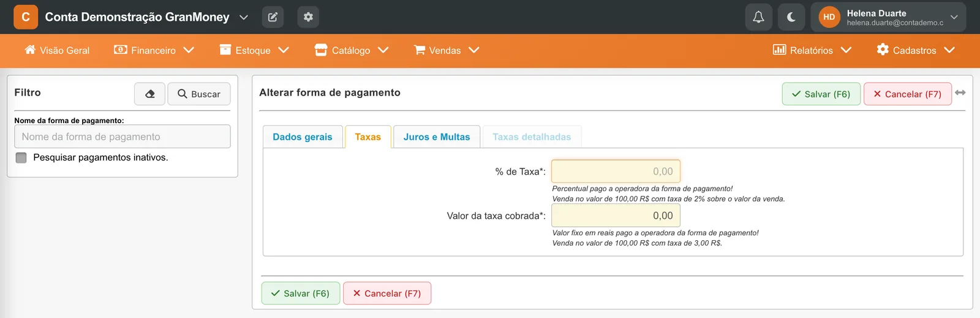Expand Financeiro dropdown chevron
The image size is (980, 318).
[189, 50]
